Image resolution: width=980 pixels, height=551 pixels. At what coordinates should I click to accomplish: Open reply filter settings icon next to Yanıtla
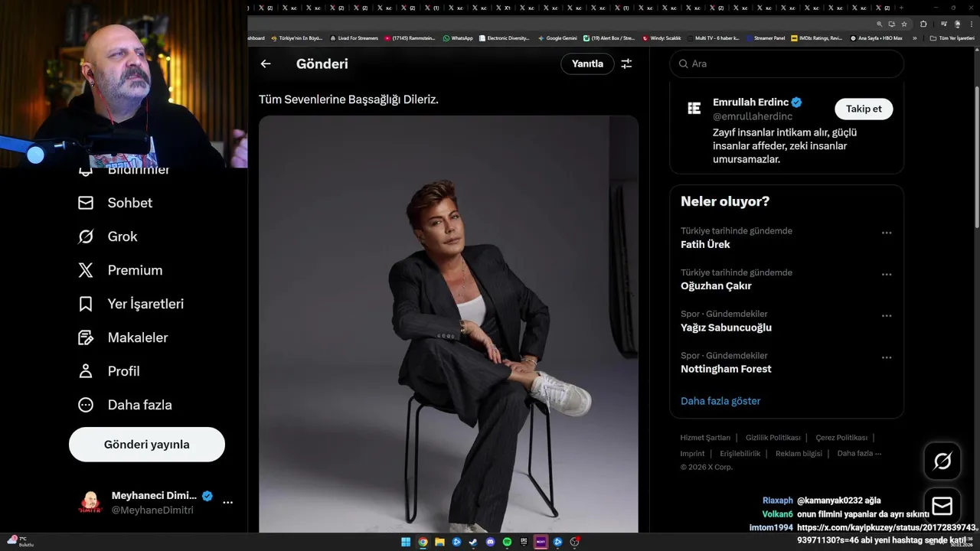click(626, 64)
